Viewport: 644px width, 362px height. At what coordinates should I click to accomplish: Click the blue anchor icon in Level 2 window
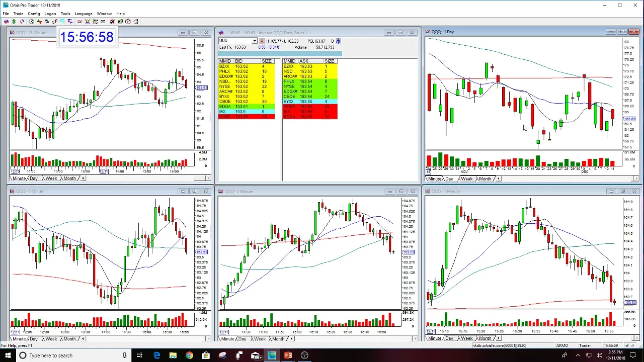(x=339, y=41)
